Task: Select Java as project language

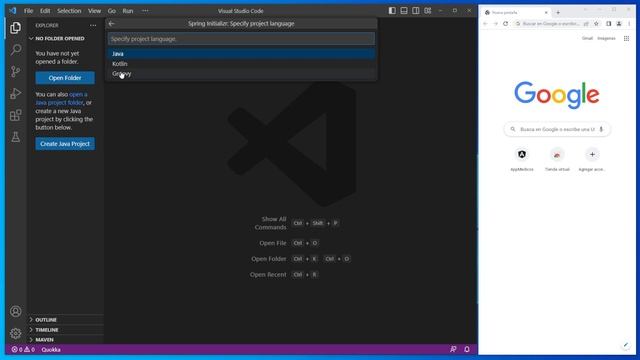Action: point(241,53)
